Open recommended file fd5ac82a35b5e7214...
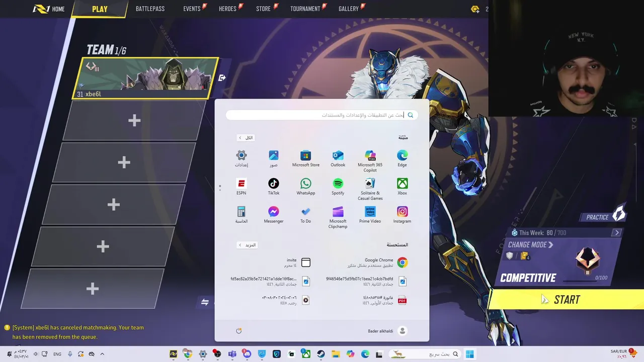 [271, 282]
